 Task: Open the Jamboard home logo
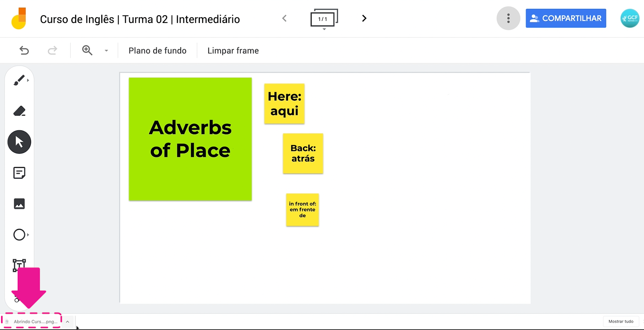(x=19, y=18)
